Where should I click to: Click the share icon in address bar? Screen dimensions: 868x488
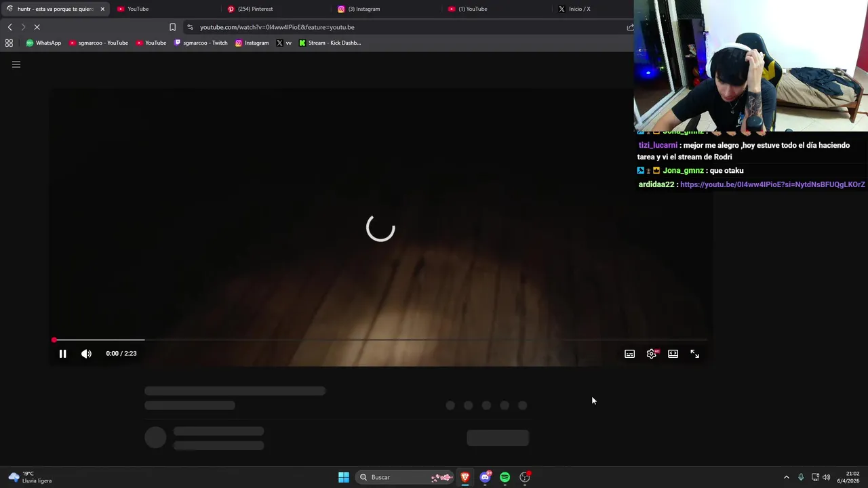(x=630, y=27)
